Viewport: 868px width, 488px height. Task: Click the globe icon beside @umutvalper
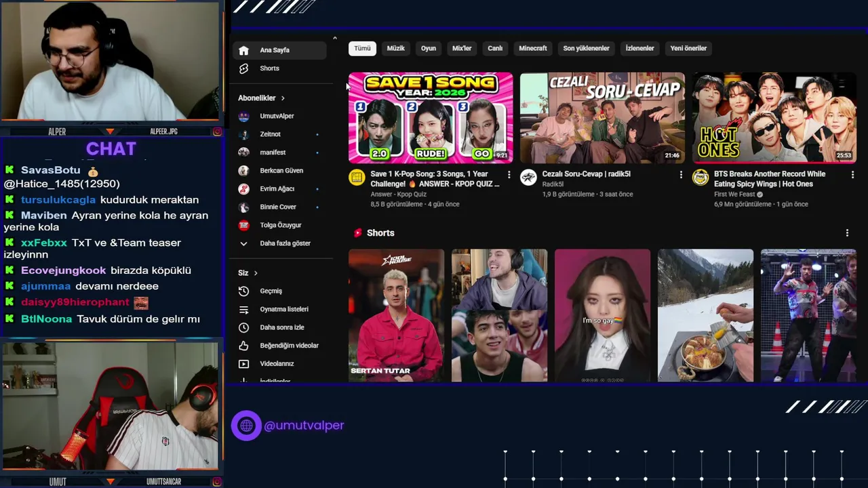(x=246, y=426)
